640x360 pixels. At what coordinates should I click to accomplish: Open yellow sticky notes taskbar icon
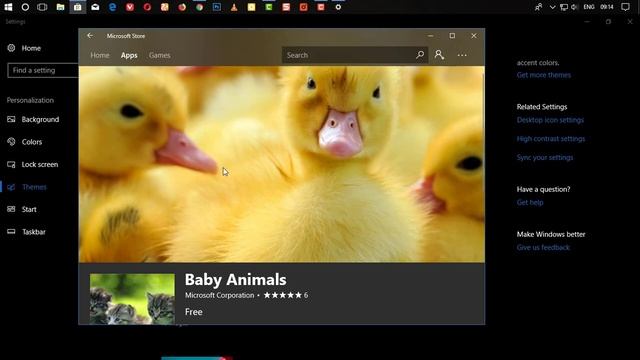point(251,7)
